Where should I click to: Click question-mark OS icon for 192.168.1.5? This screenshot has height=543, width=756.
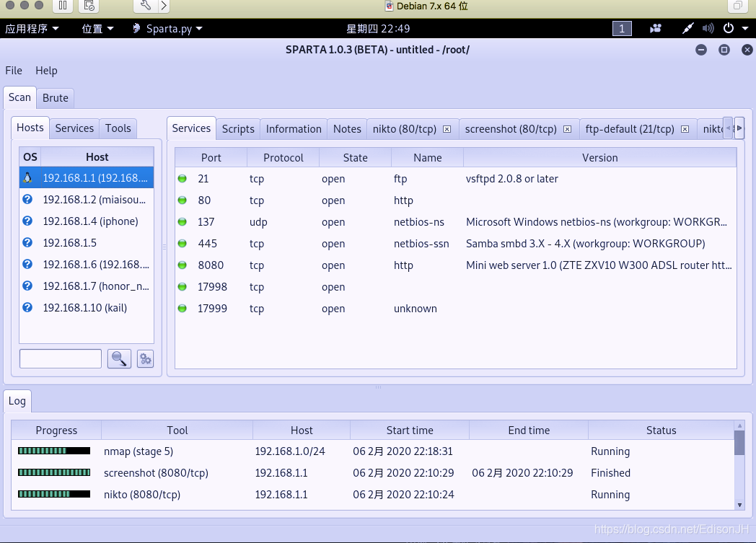pyautogui.click(x=28, y=243)
